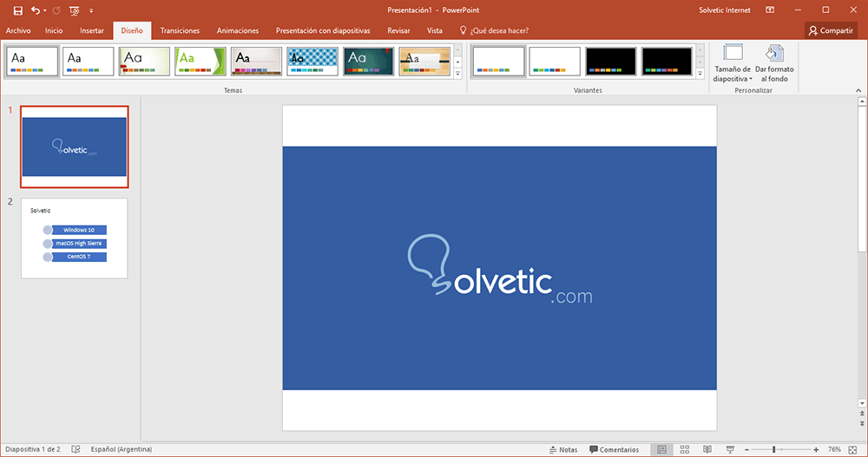Click the zoom out minus button

[746, 450]
